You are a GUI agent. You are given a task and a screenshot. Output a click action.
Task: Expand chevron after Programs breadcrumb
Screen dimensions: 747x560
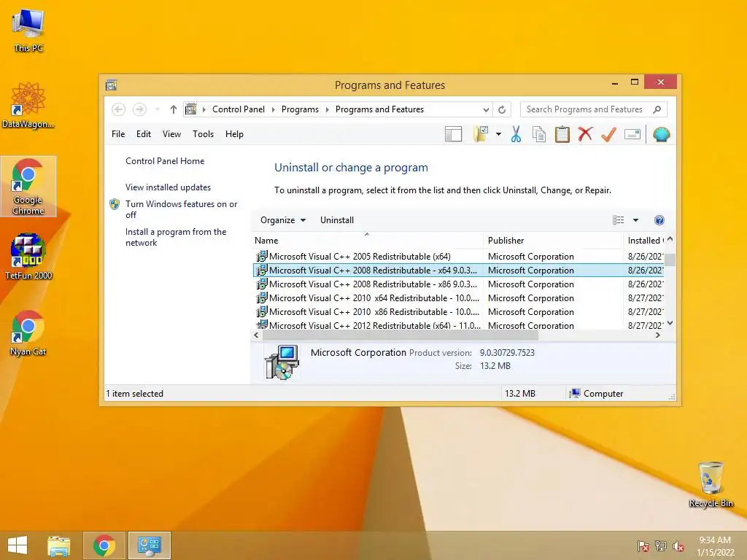pyautogui.click(x=328, y=109)
